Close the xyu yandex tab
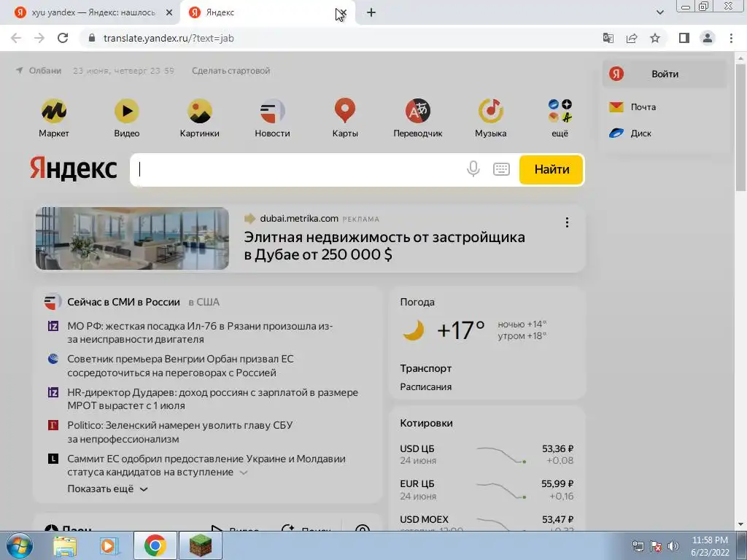Screen dimensions: 747x560 pyautogui.click(x=169, y=12)
